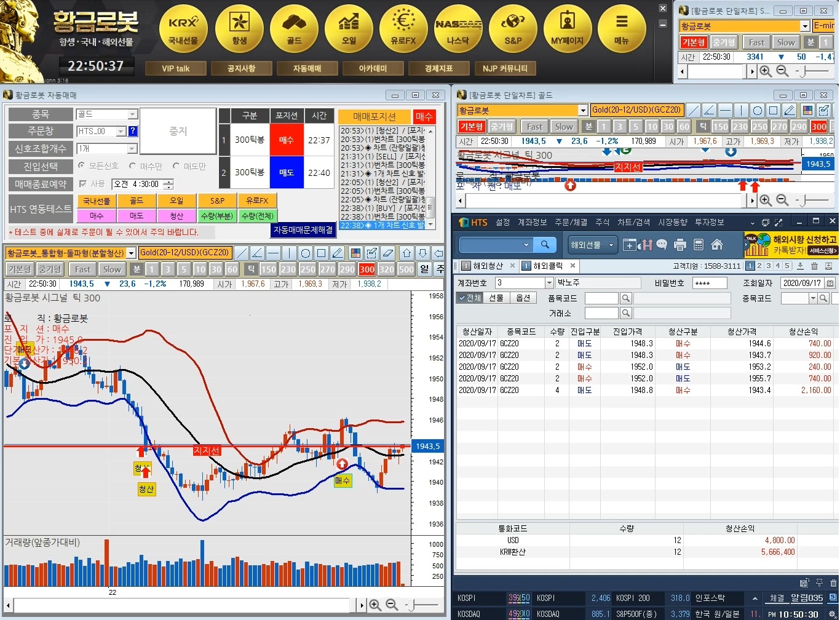
Task: Select vertical line tool in bottom chart toolbar
Action: coord(290,253)
